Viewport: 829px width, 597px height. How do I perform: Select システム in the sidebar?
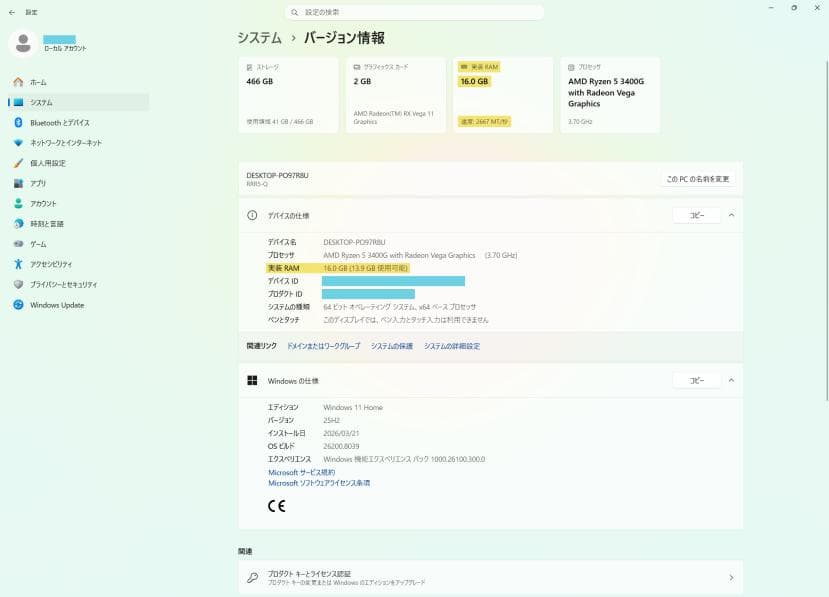click(79, 102)
